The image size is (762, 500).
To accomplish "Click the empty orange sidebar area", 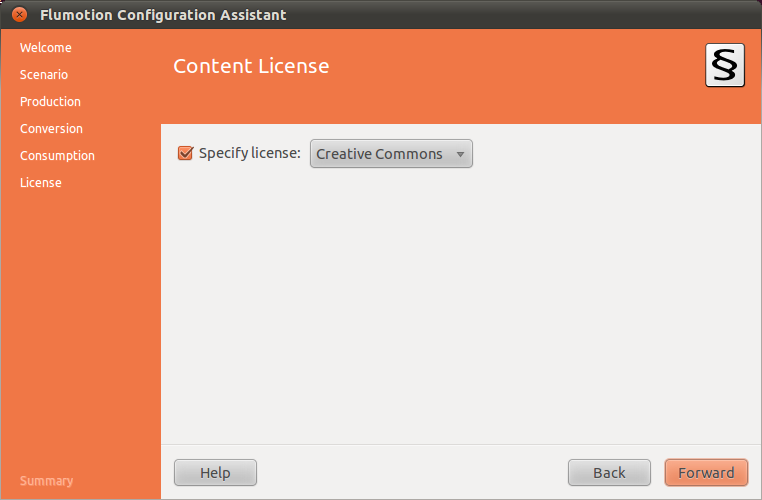I will point(80,330).
